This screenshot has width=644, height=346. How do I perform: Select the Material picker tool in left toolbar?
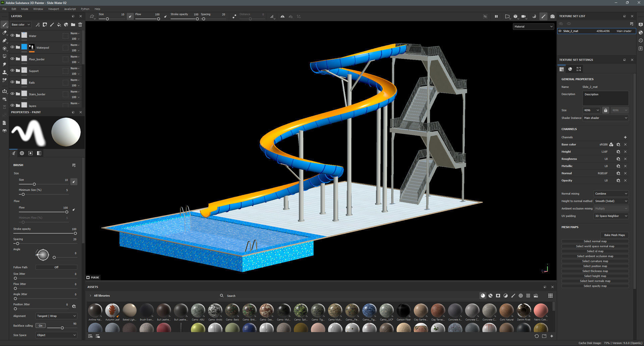point(4,81)
